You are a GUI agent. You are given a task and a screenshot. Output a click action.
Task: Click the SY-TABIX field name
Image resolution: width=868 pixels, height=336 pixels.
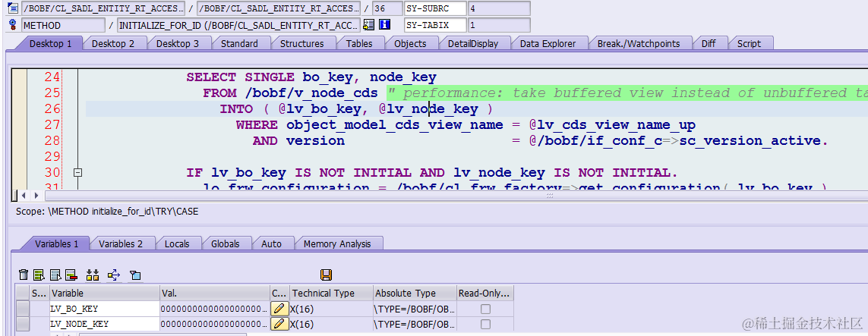tap(434, 25)
